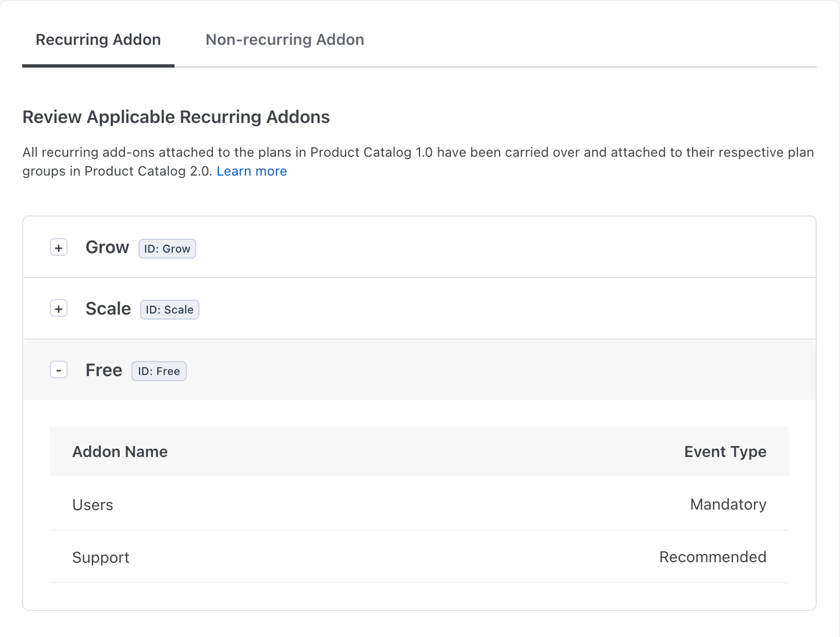Click the Review Applicable Recurring Addons heading

tap(176, 117)
